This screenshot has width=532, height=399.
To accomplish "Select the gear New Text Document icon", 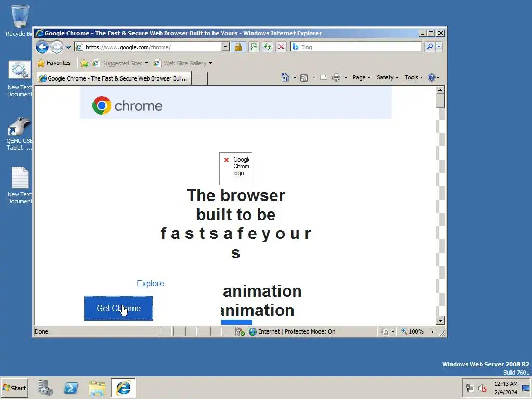I will 20,79.
